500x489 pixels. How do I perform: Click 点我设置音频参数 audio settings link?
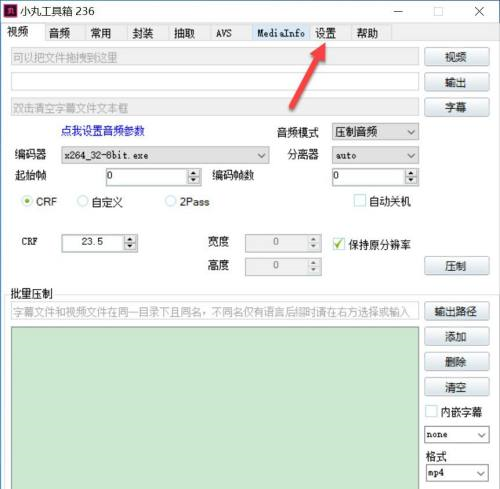coord(102,131)
